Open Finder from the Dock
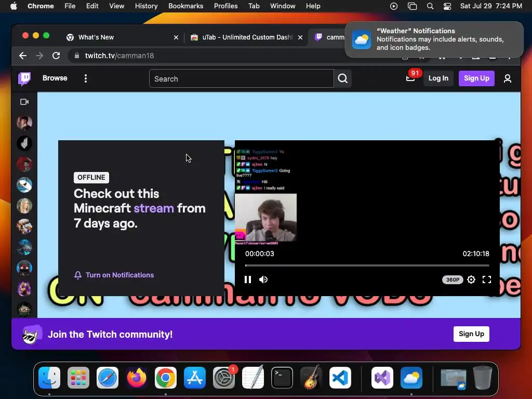 tap(49, 378)
